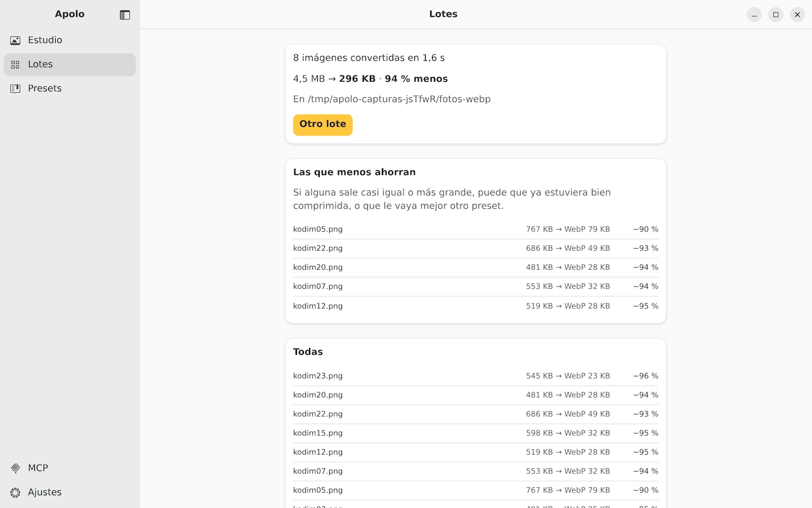Go to Presets in the sidebar
Image resolution: width=812 pixels, height=508 pixels.
pos(70,88)
